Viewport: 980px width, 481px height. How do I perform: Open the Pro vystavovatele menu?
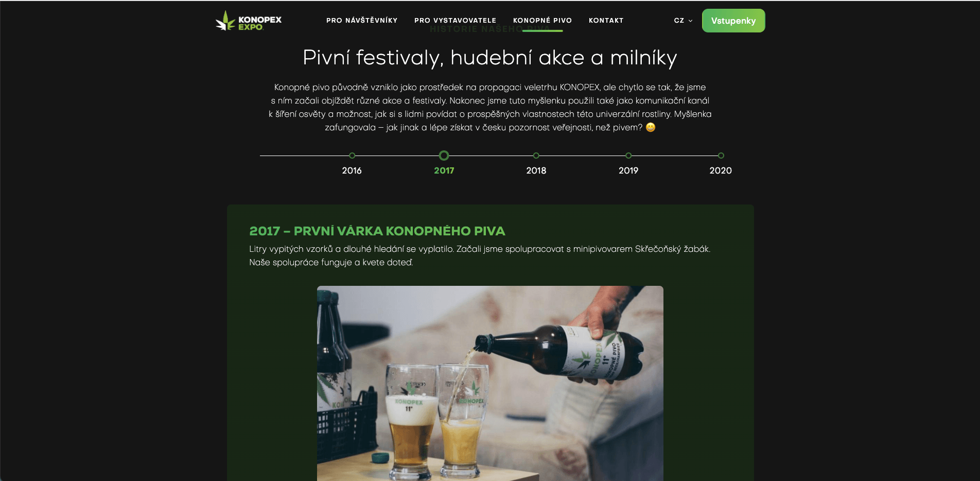coord(455,21)
